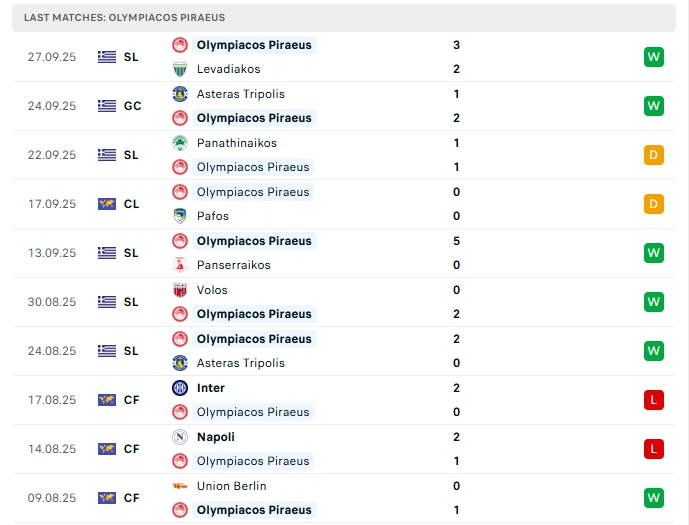
Task: Click the Pafos team crest
Action: pyautogui.click(x=180, y=216)
